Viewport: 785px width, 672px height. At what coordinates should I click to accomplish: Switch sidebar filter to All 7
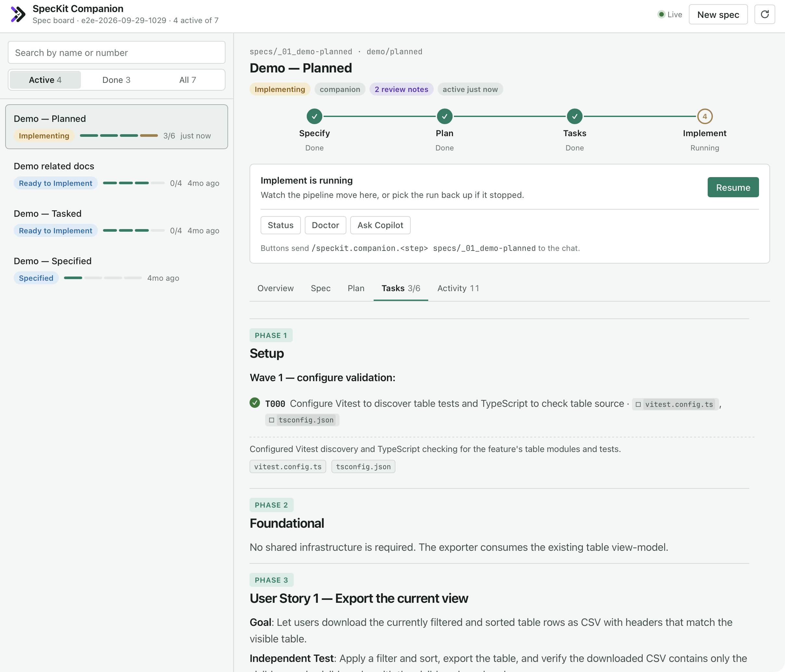click(x=187, y=80)
